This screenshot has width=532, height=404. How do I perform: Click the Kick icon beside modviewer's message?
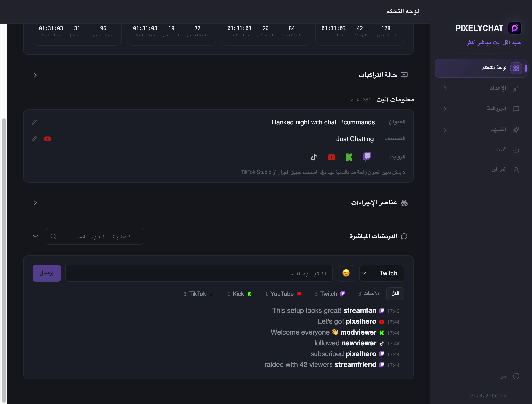point(382,333)
